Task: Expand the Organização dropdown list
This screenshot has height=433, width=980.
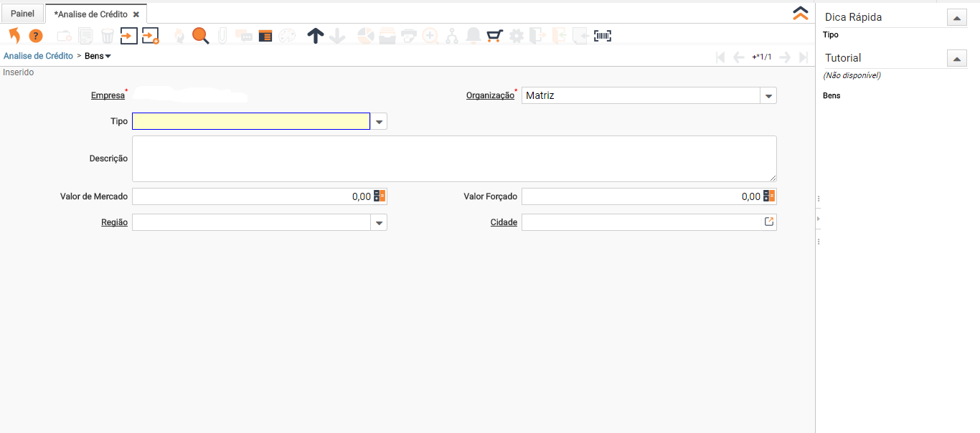Action: (768, 95)
